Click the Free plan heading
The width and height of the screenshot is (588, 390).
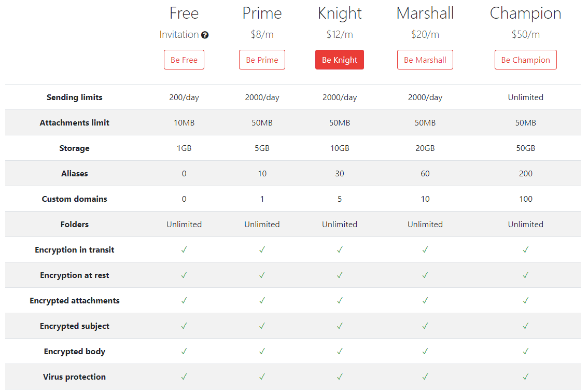click(184, 13)
